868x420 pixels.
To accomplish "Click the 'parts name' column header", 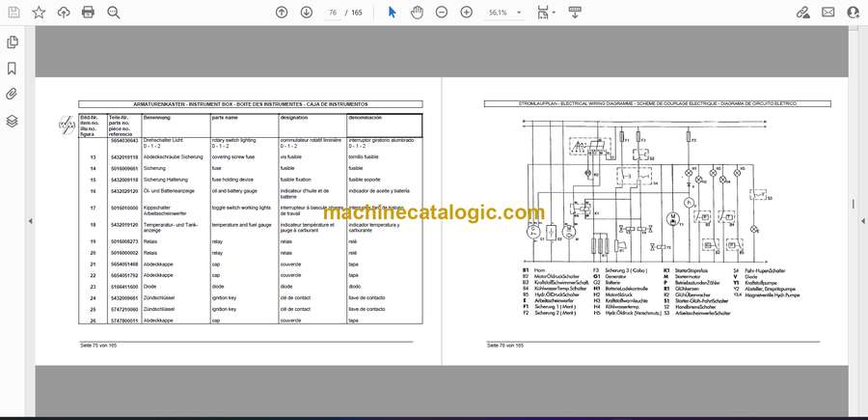I will point(224,118).
